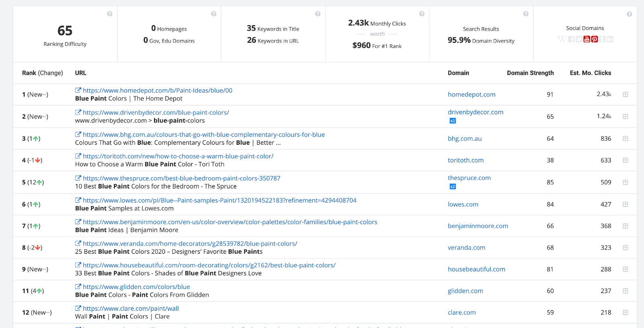Open the YouTube icon under Social Domains

click(x=586, y=39)
